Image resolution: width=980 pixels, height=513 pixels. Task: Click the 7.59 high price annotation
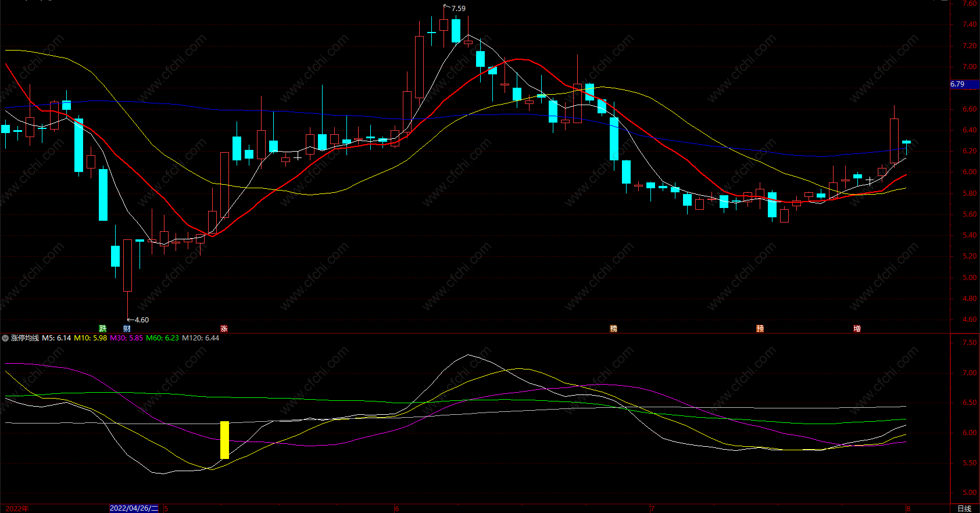point(458,9)
